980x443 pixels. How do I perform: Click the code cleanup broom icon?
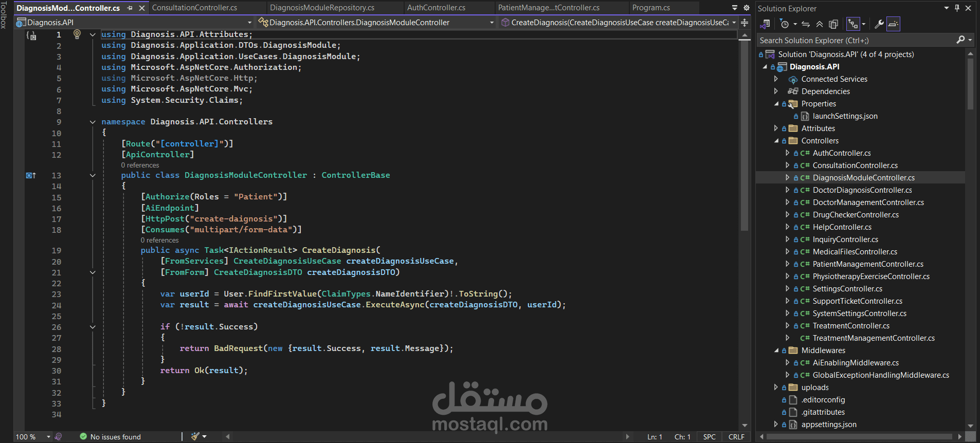tap(195, 436)
